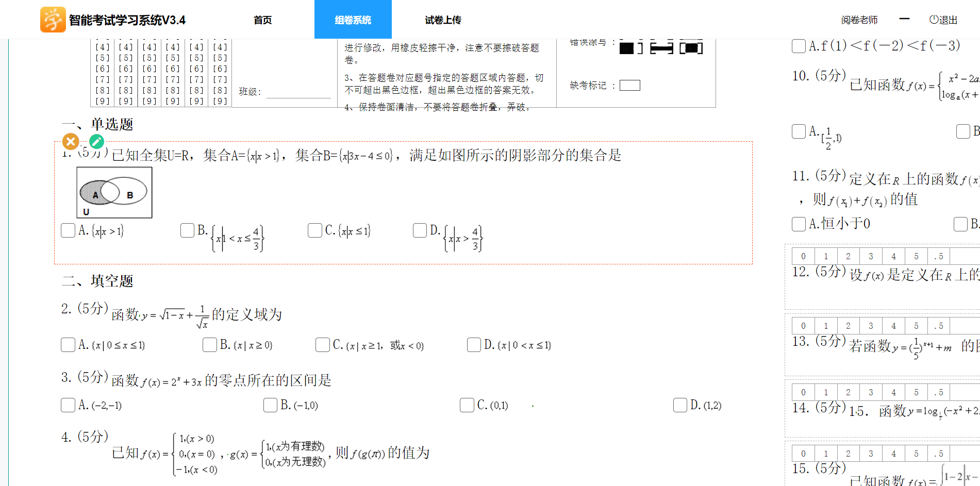
Task: Click the system title 智能考试学习系统V3.4
Action: (127, 20)
